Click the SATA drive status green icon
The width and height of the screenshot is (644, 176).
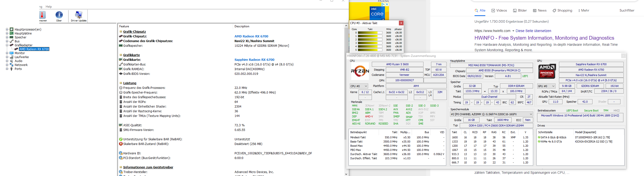[539, 137]
